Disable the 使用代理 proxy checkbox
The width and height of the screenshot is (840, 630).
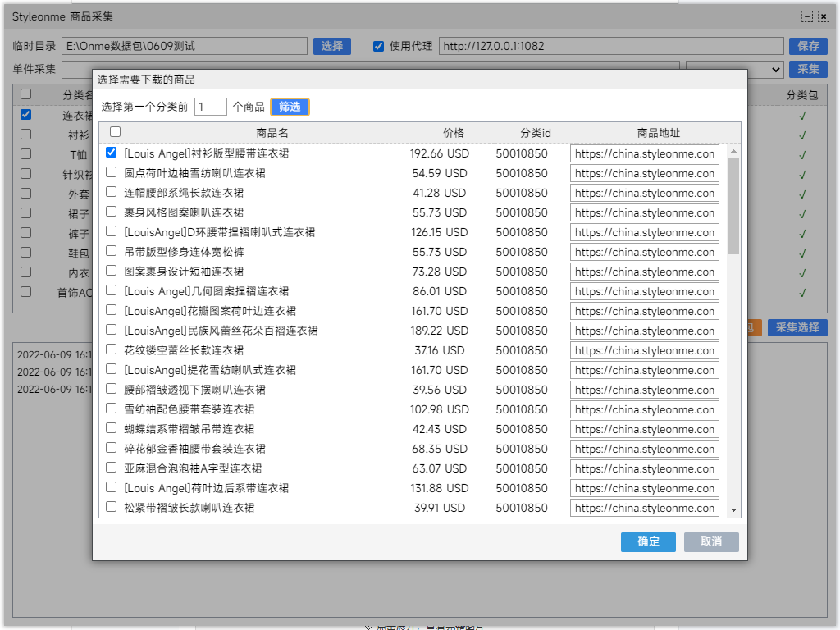378,47
